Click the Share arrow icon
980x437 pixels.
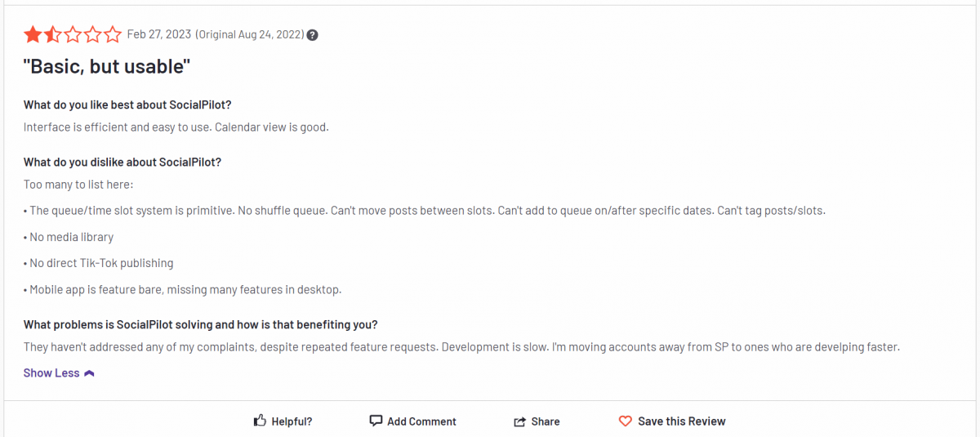click(x=519, y=421)
